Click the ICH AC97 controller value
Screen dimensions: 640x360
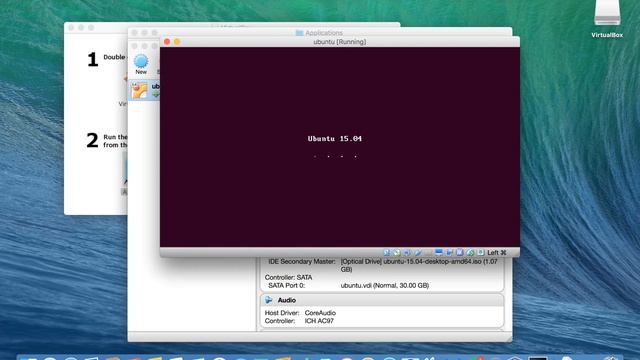pyautogui.click(x=319, y=321)
